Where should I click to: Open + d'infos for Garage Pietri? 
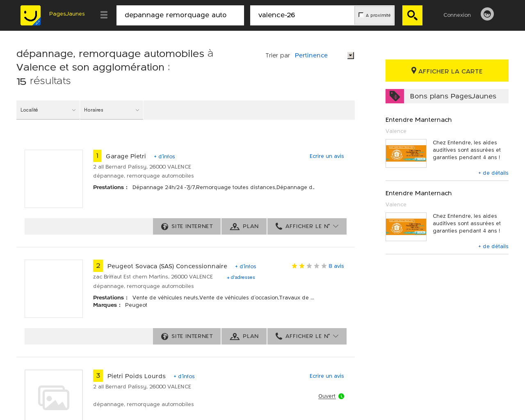point(164,156)
